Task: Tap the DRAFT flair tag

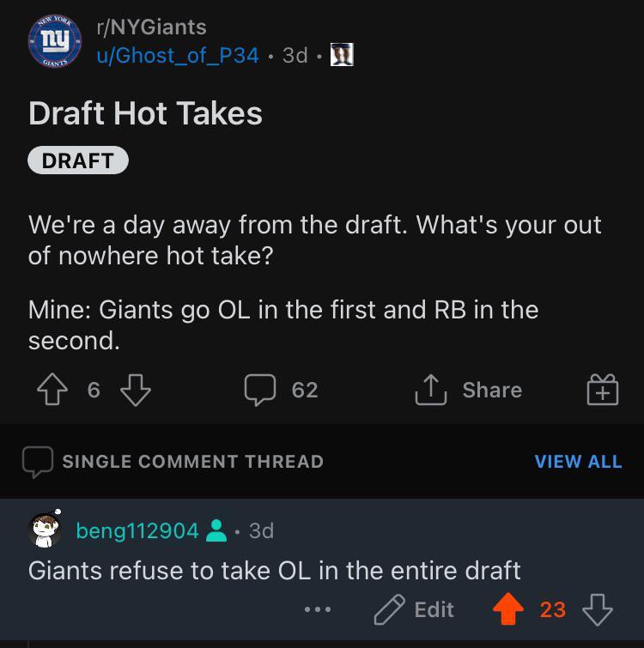Action: coord(77,160)
